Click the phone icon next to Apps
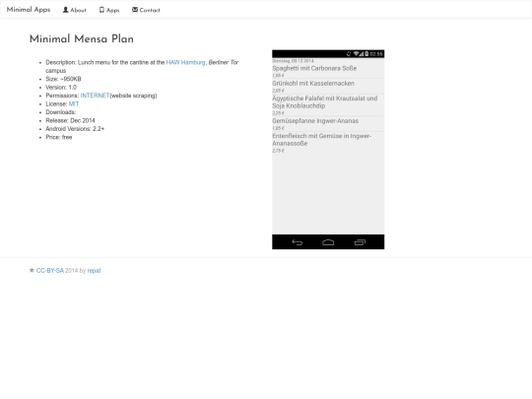Screen dimensions: 532x399 pos(101,10)
